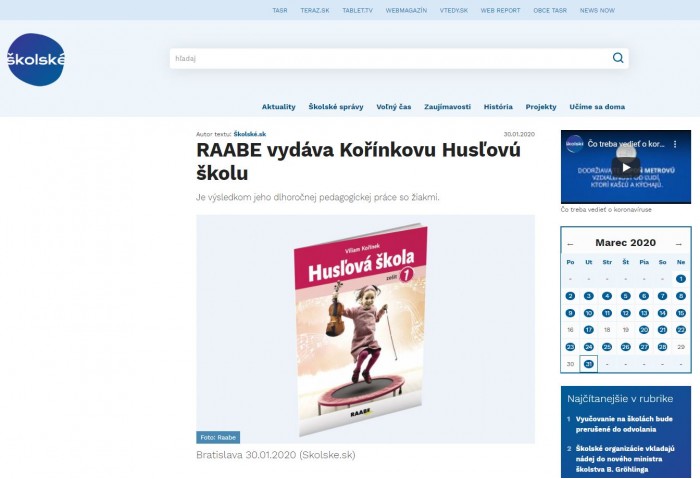This screenshot has width=700, height=479.
Task: Open the Voľný čas menu
Action: (x=394, y=107)
